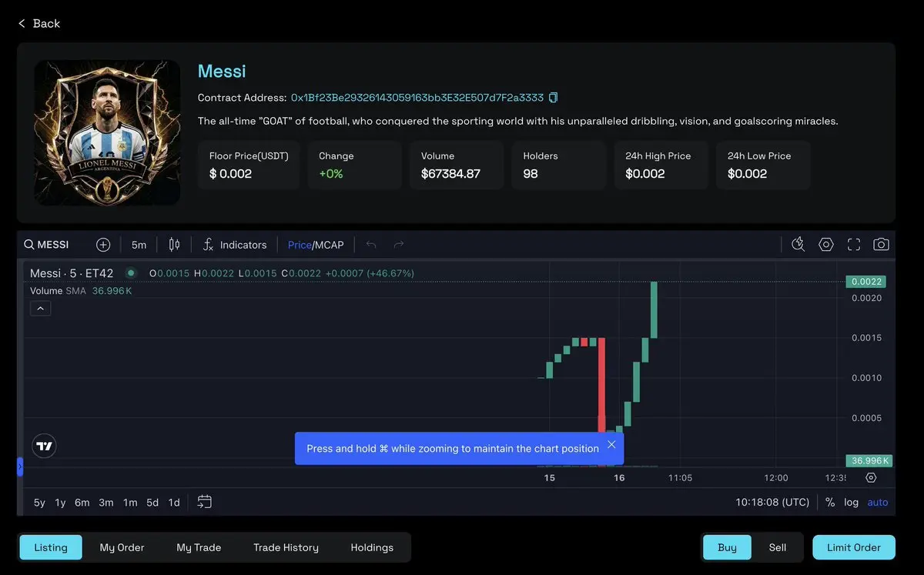Viewport: 924px width, 575px height.
Task: Add a compare symbol with plus icon
Action: coord(103,245)
